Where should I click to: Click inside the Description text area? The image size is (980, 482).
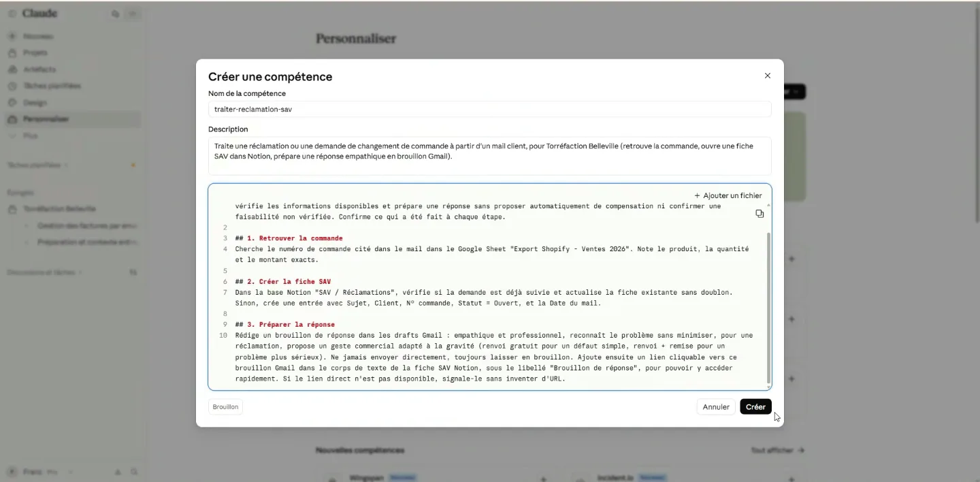click(490, 156)
